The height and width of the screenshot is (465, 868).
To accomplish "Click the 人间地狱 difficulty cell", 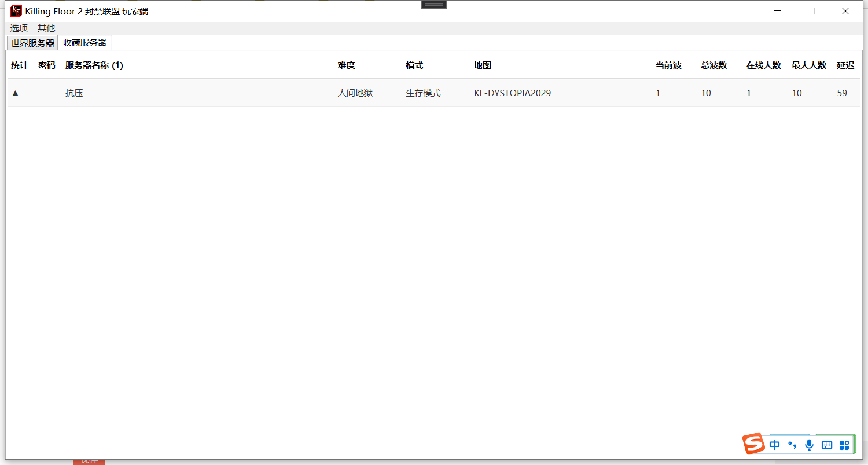I will coord(355,93).
